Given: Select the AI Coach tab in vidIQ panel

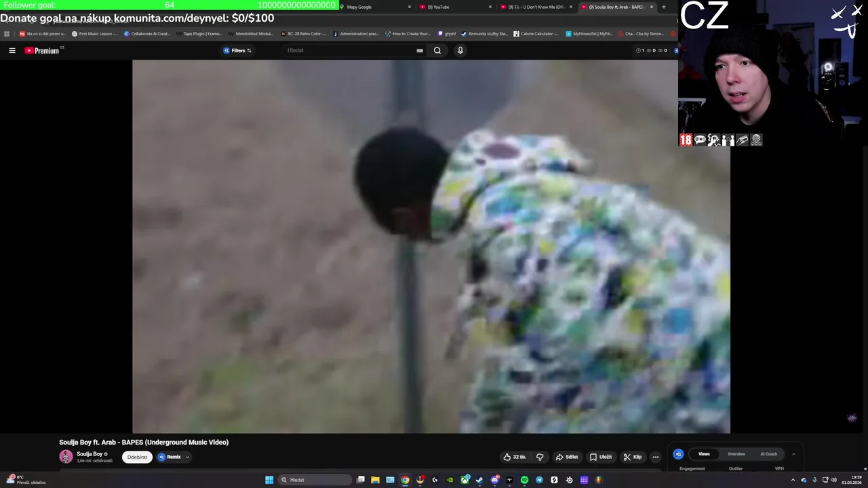Looking at the screenshot, I should (768, 454).
